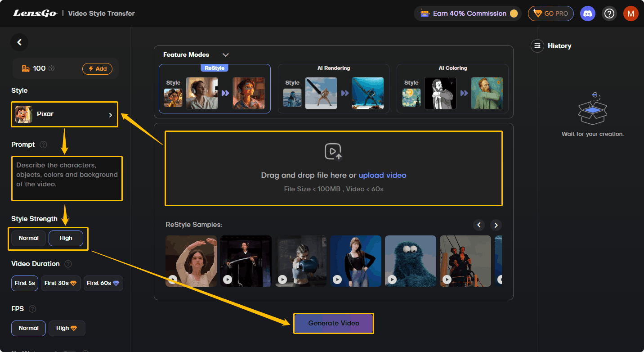Image resolution: width=644 pixels, height=352 pixels.
Task: Click the help icon next to Video Duration
Action: click(x=68, y=264)
